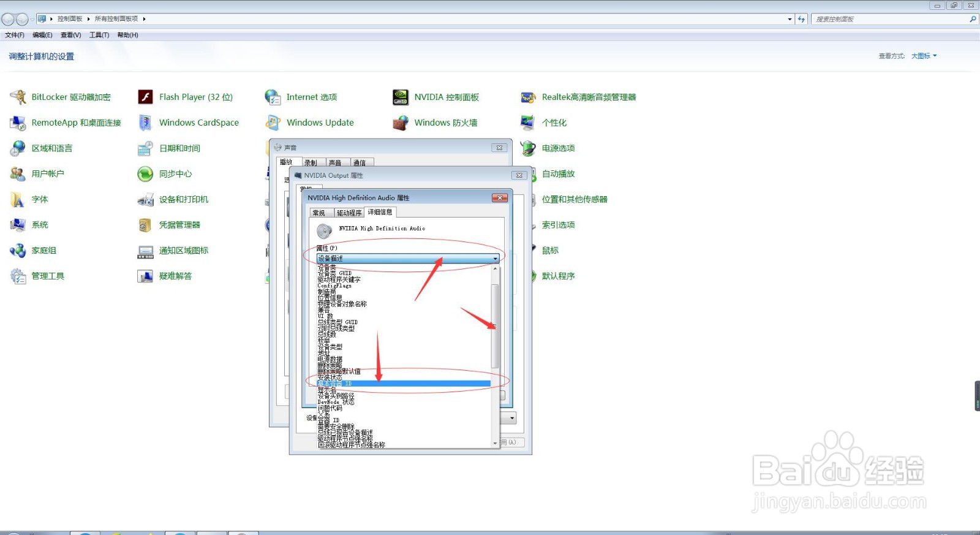This screenshot has width=980, height=535.
Task: Open the 编辑(E) menu
Action: 42,35
